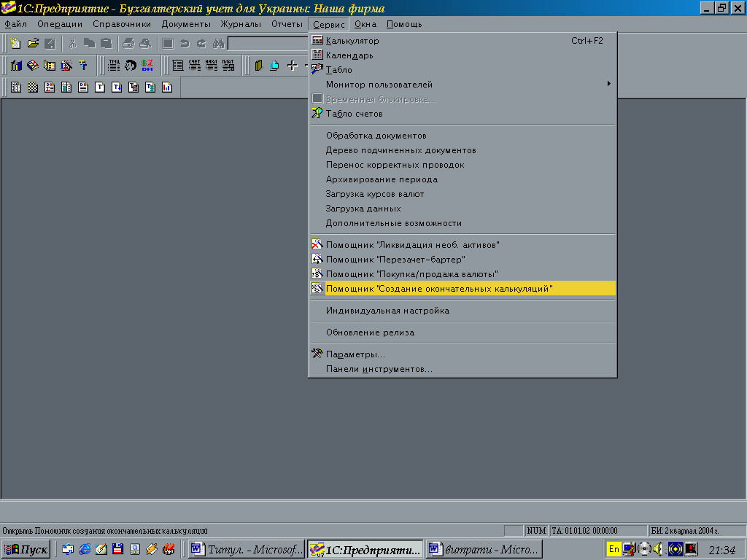Select Перенос корректных проводок
Viewport: 747px width, 560px height.
462,165
